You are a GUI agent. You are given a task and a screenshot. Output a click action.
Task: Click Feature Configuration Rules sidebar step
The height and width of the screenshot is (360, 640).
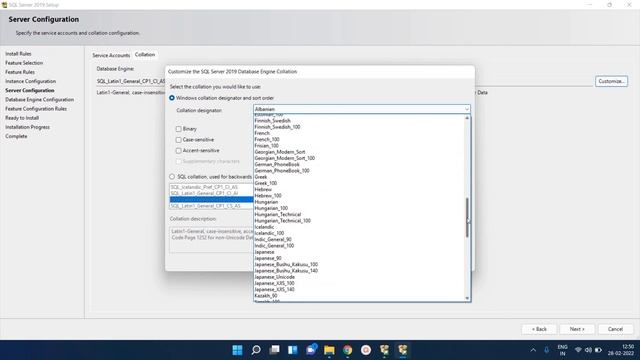(36, 109)
